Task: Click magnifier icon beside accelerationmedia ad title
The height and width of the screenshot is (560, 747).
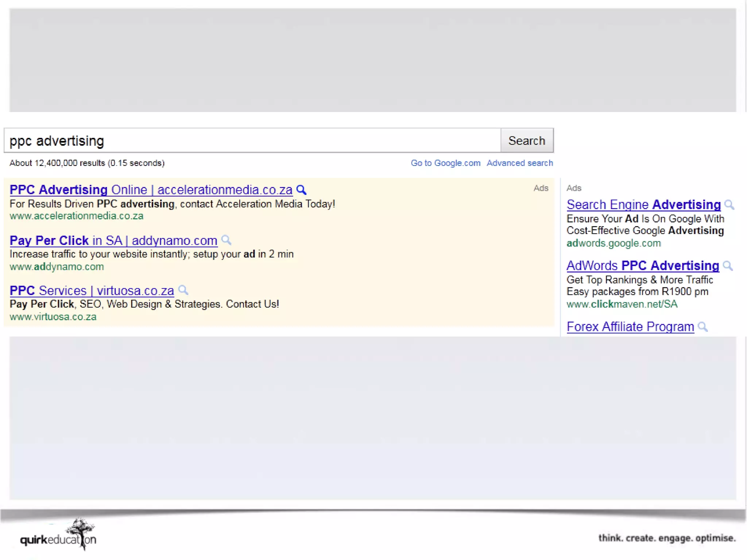Action: [301, 190]
